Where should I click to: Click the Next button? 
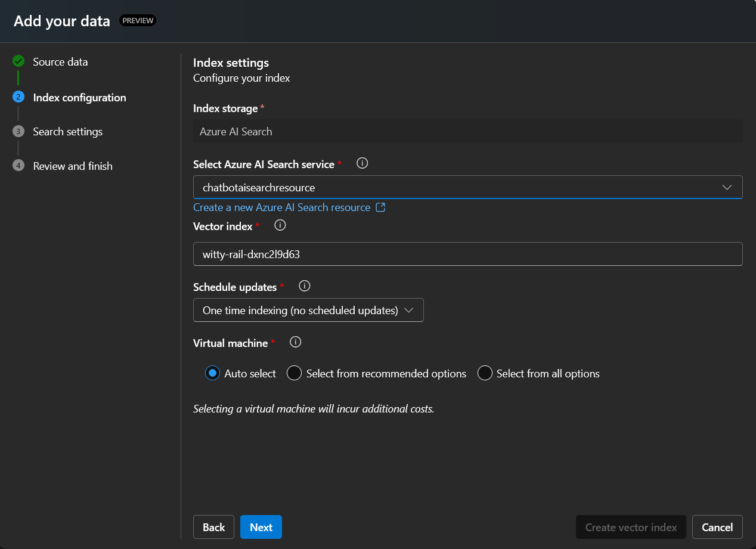point(261,527)
